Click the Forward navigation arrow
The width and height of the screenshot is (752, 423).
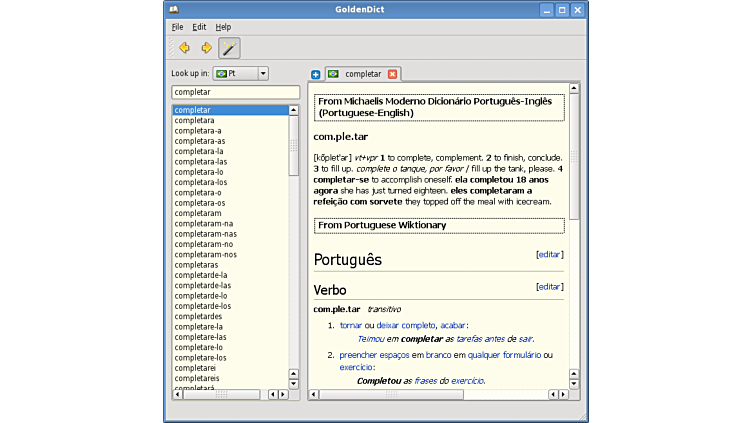point(207,48)
